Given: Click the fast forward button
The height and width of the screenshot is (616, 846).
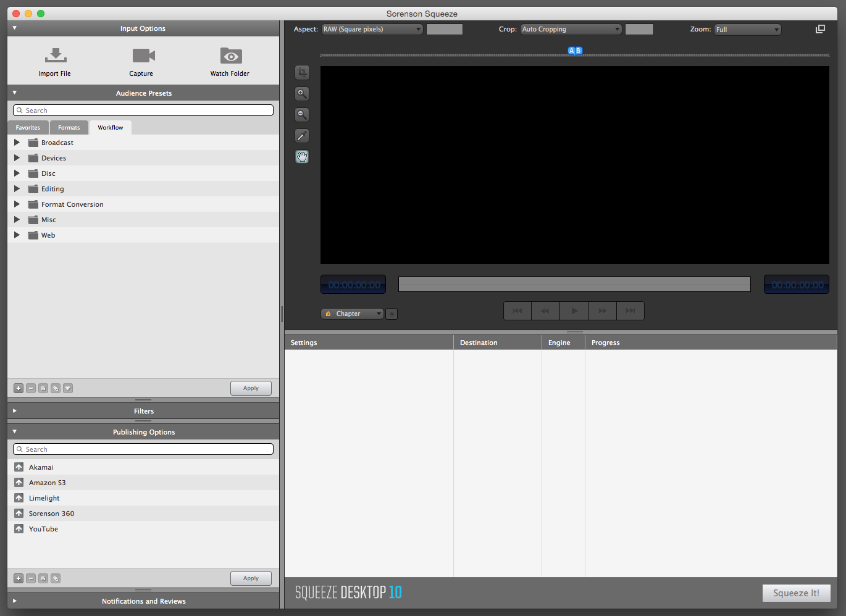Looking at the screenshot, I should tap(602, 311).
